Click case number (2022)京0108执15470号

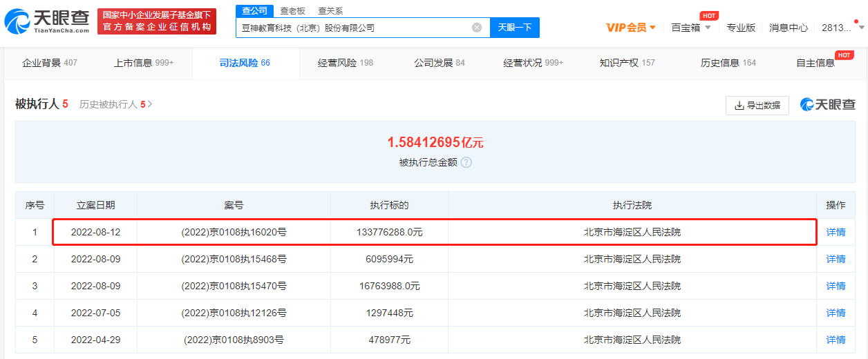point(234,286)
